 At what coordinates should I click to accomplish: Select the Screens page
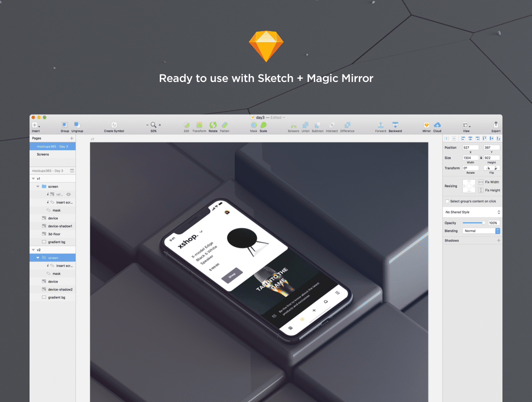(43, 154)
